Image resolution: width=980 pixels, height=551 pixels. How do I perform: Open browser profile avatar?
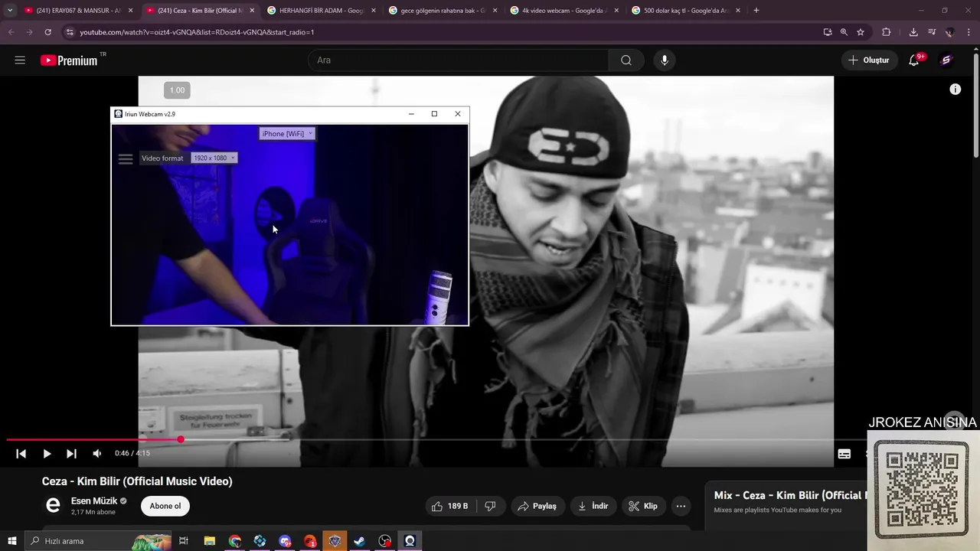(x=950, y=32)
